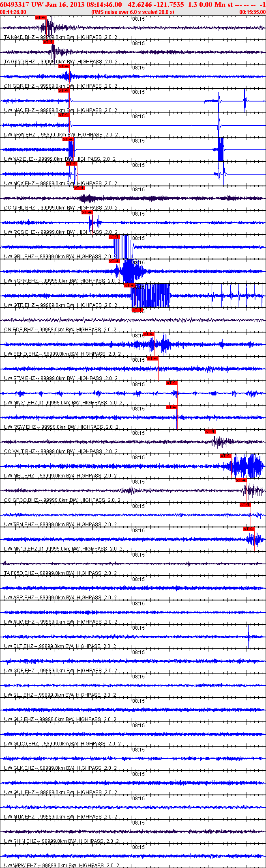Click the red pick marker on CN.EDB trace

(137, 310)
